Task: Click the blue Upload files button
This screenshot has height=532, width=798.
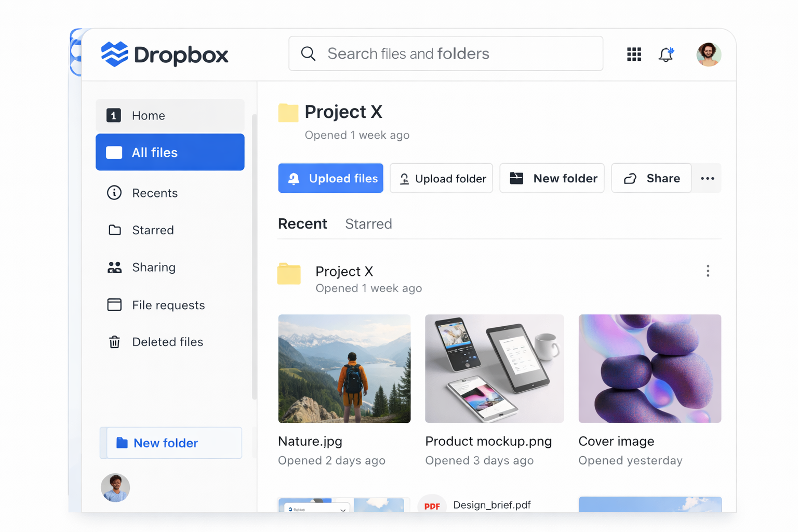Action: (330, 178)
